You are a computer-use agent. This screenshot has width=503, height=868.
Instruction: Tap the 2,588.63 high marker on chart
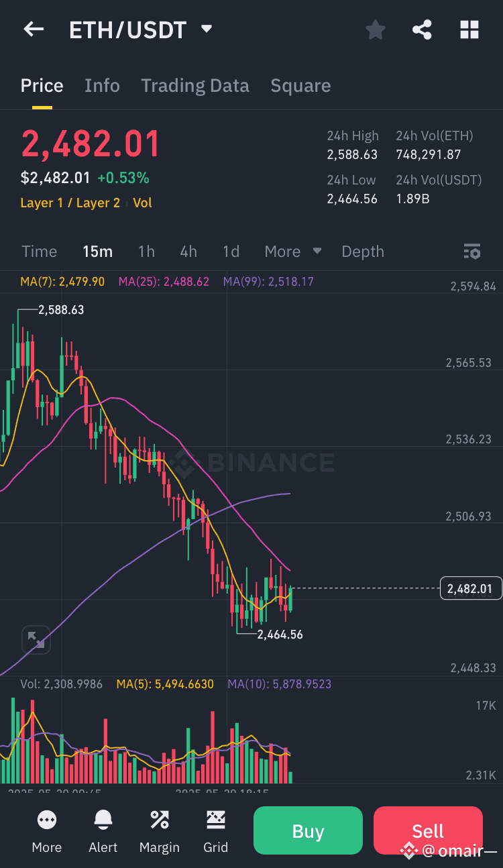[x=61, y=310]
